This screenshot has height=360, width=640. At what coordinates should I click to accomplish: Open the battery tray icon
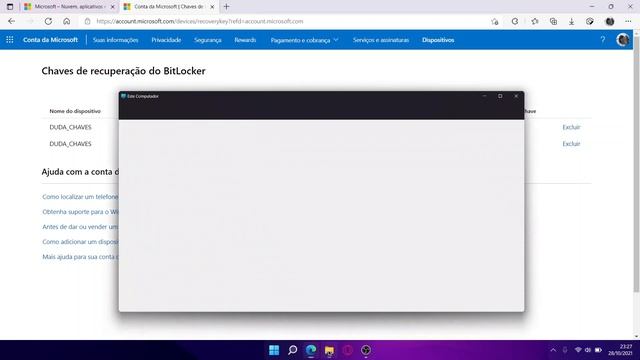pos(598,350)
